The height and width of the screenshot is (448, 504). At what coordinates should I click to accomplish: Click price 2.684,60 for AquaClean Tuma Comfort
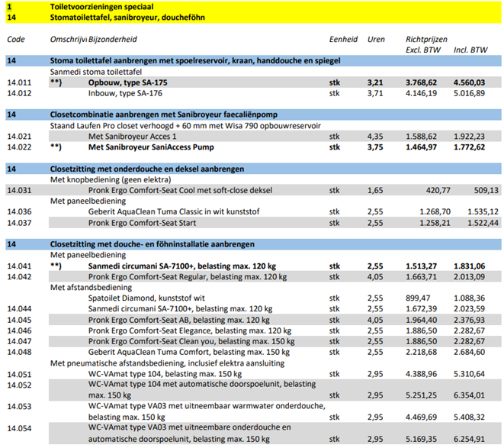pos(469,352)
